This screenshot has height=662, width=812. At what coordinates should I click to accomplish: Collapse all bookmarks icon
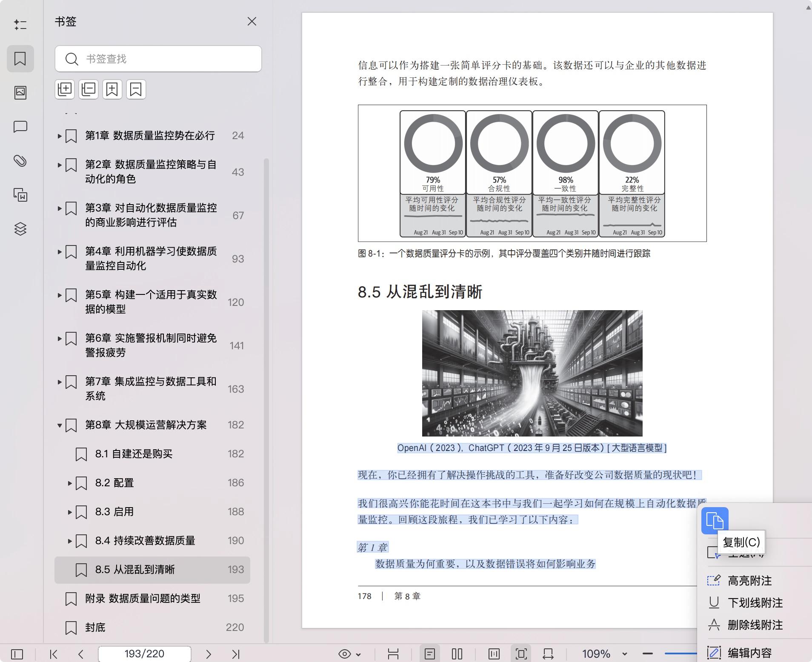pyautogui.click(x=89, y=89)
